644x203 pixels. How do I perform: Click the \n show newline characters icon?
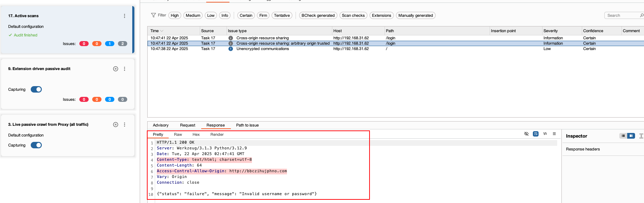coord(545,134)
